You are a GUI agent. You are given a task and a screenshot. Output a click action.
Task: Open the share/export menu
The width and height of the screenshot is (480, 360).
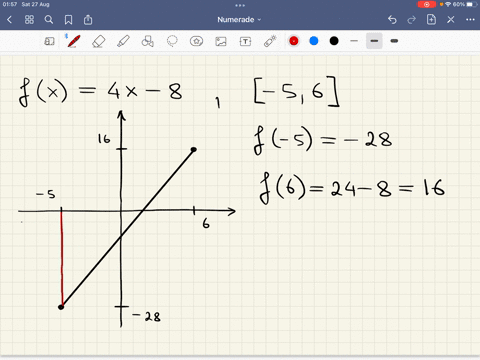click(x=88, y=20)
